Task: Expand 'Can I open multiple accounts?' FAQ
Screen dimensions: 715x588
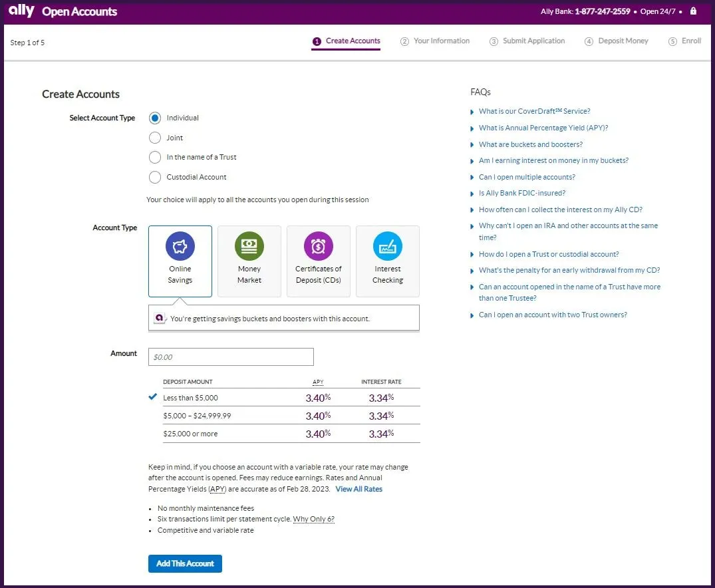Action: pyautogui.click(x=527, y=177)
